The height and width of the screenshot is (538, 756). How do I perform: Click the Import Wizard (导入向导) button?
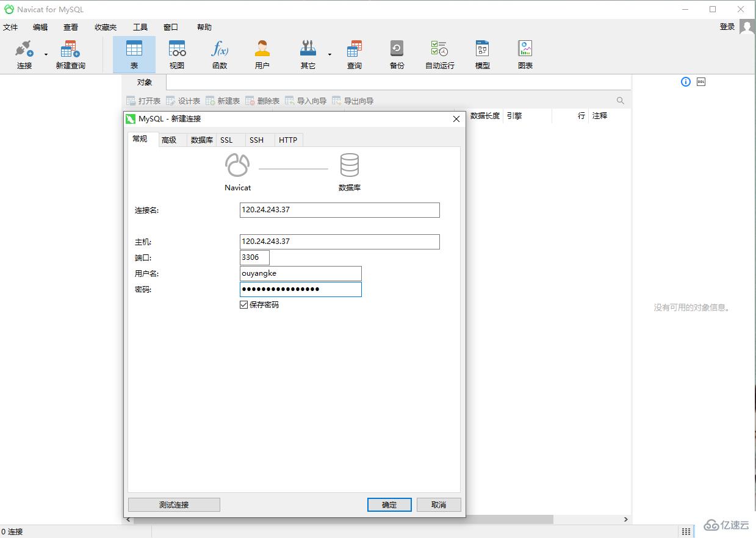[306, 101]
